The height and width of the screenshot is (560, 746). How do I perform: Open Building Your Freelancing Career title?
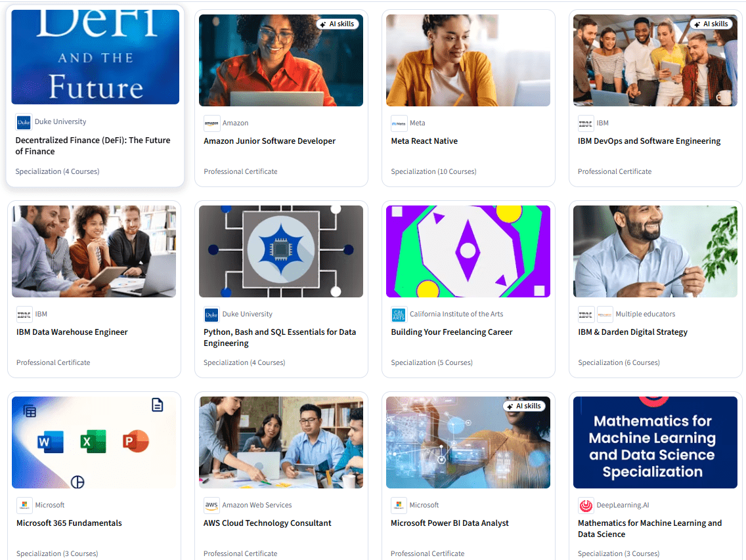coord(452,332)
